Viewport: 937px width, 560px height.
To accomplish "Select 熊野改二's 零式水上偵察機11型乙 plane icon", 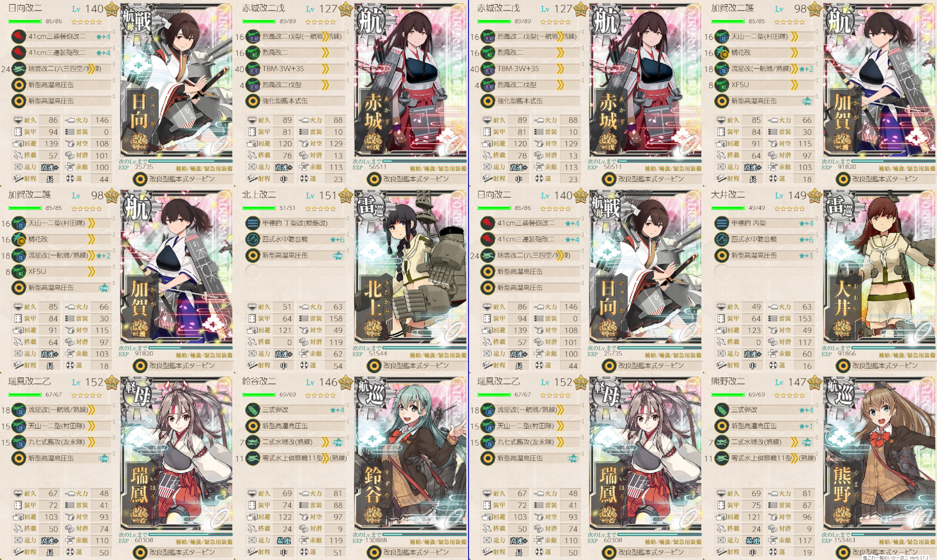I will point(721,458).
